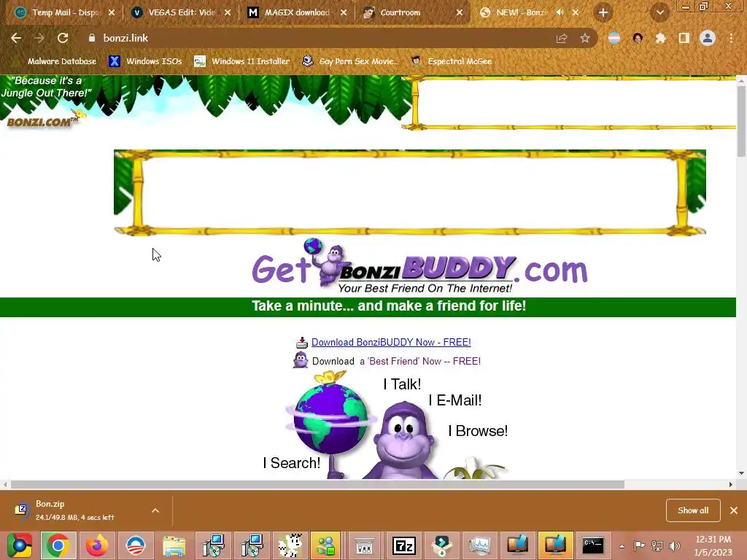This screenshot has width=747, height=560.
Task: Click the vertical scrollbar thumb
Action: tap(741, 122)
